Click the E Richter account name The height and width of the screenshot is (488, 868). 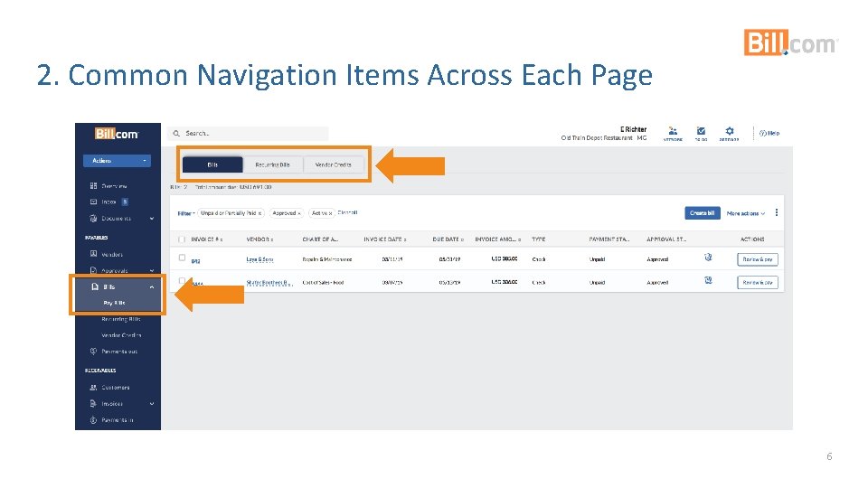(633, 129)
